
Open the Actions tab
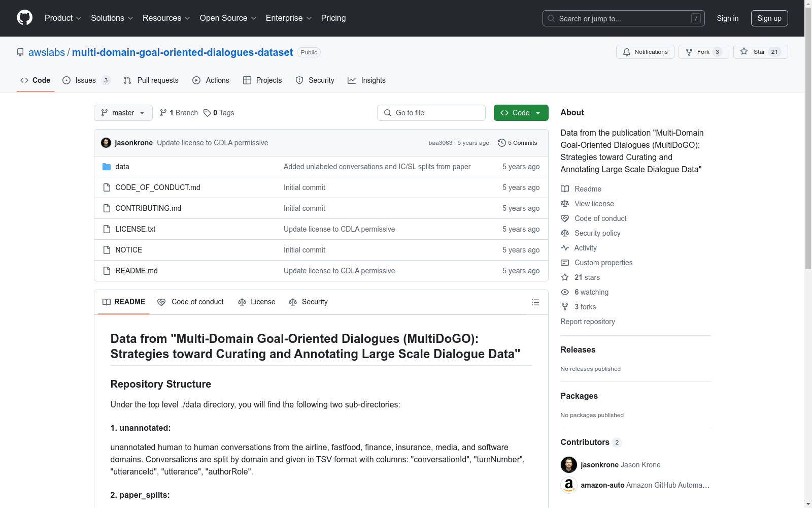pyautogui.click(x=211, y=80)
